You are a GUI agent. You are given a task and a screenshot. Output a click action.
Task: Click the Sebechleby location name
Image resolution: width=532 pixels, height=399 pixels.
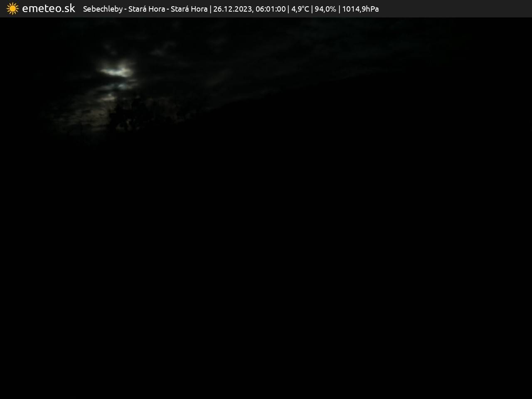[x=103, y=9]
